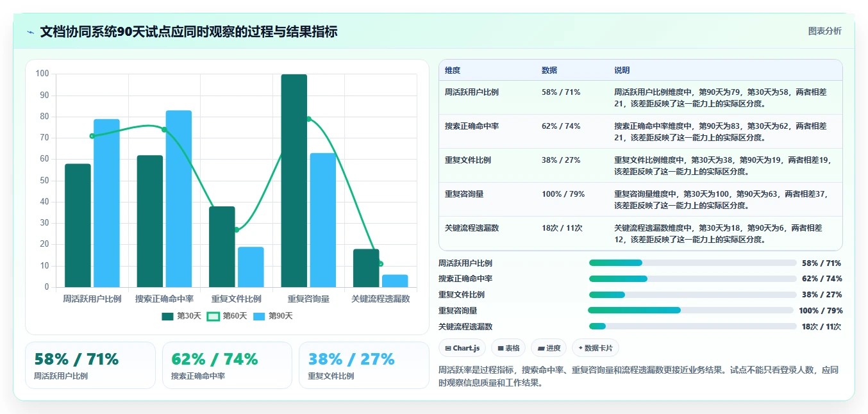The image size is (868, 414).
Task: Click the 58% / 71% stat card
Action: pyautogui.click(x=90, y=365)
